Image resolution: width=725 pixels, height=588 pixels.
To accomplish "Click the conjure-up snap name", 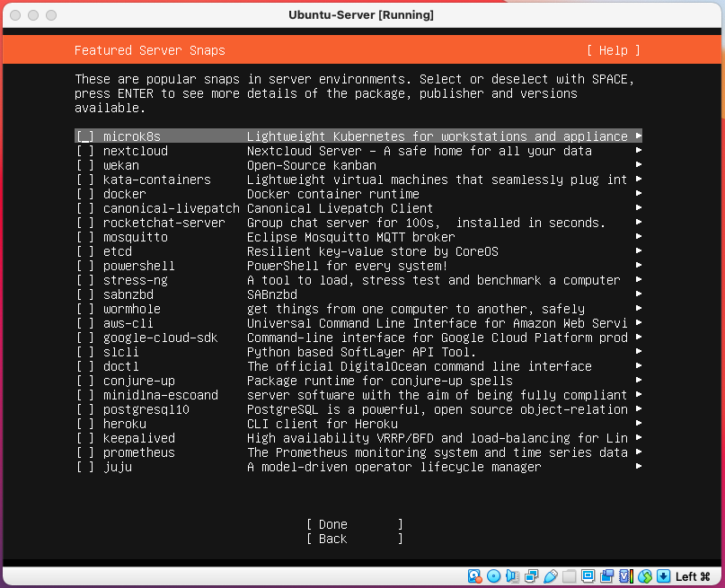I will coord(139,381).
